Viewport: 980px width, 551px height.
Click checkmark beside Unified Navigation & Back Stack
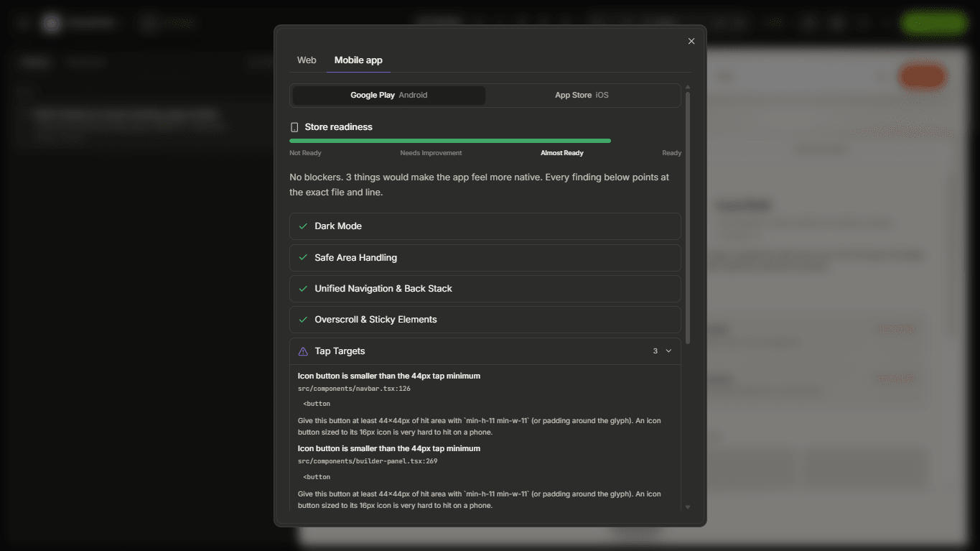point(303,289)
